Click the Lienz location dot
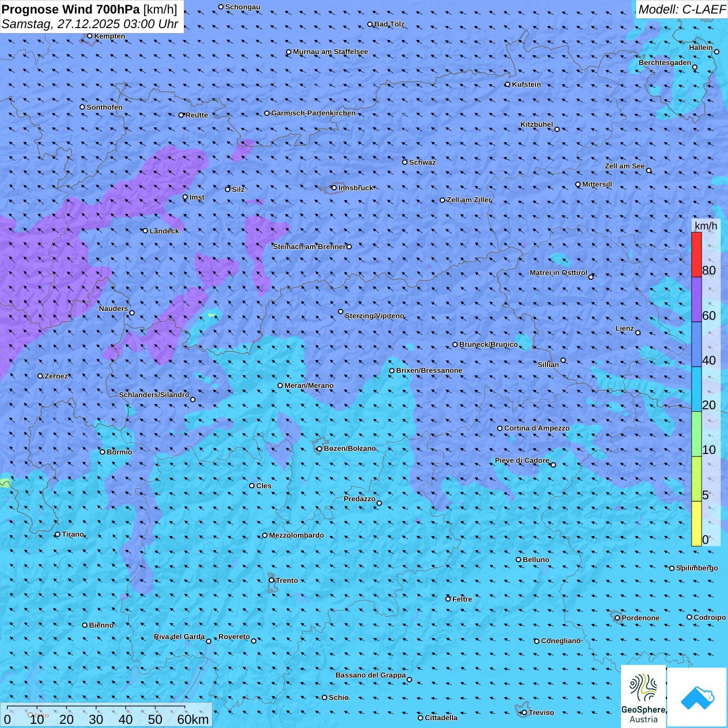The width and height of the screenshot is (728, 728). click(x=638, y=333)
